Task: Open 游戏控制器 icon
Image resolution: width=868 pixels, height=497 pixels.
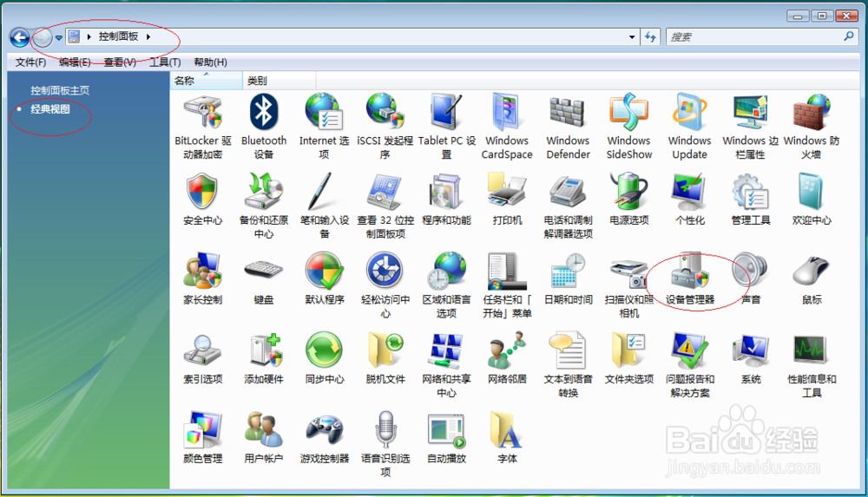Action: [325, 429]
